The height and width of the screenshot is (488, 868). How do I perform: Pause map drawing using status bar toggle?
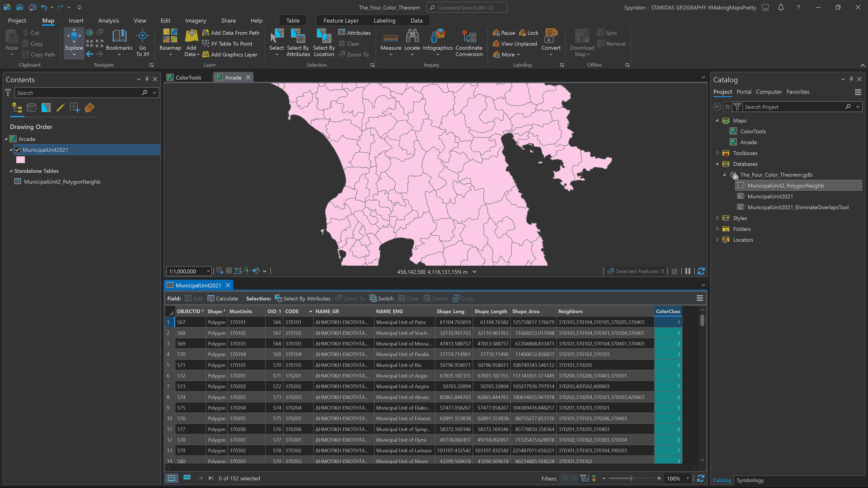pos(687,271)
